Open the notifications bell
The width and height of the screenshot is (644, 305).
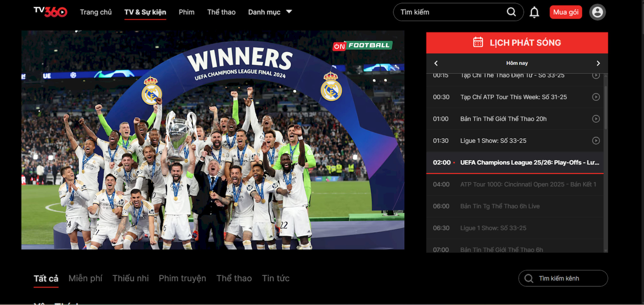534,12
